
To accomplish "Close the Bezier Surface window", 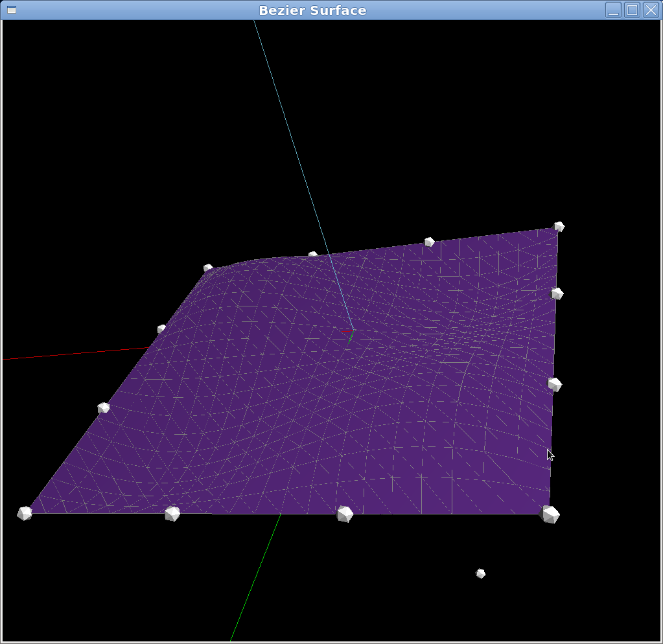I will tap(651, 10).
